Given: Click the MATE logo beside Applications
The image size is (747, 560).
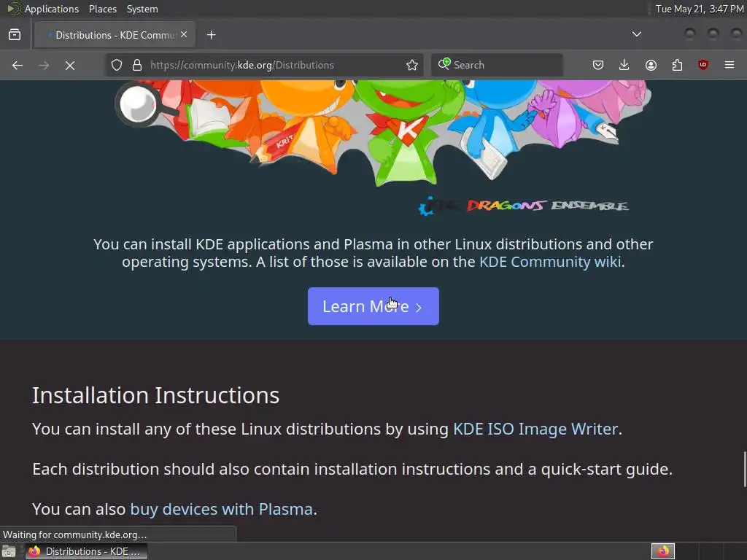Looking at the screenshot, I should [13, 9].
